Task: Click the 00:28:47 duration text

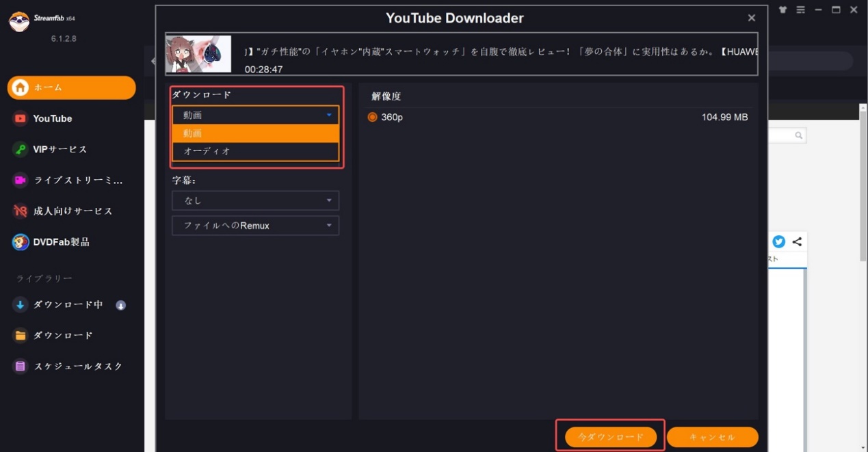Action: (263, 69)
